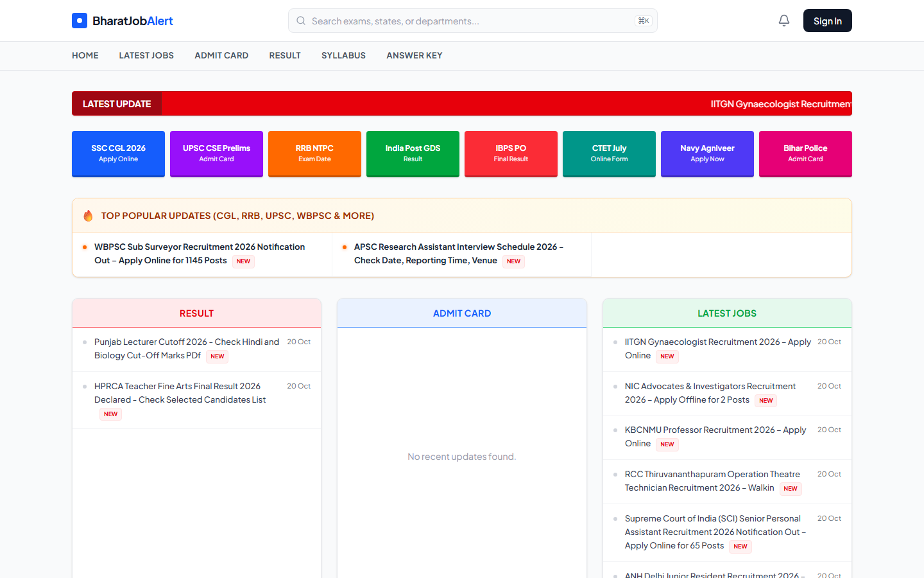This screenshot has width=924, height=578.
Task: Open the RESULT nav item
Action: (285, 56)
